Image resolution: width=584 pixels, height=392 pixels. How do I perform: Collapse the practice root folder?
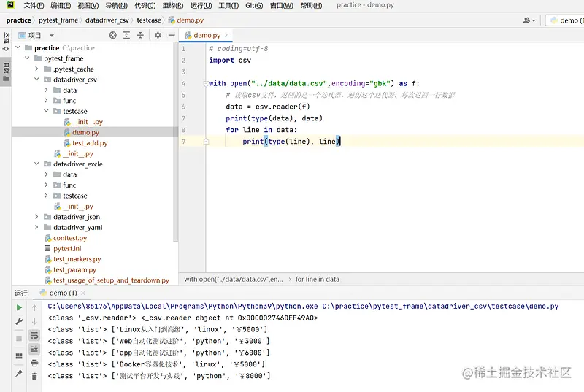click(18, 47)
